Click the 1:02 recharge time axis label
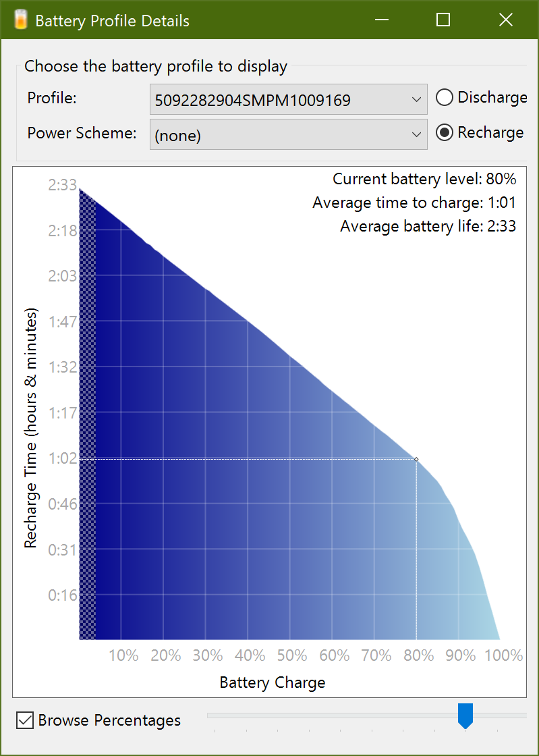Viewport: 539px width, 756px height. click(62, 458)
